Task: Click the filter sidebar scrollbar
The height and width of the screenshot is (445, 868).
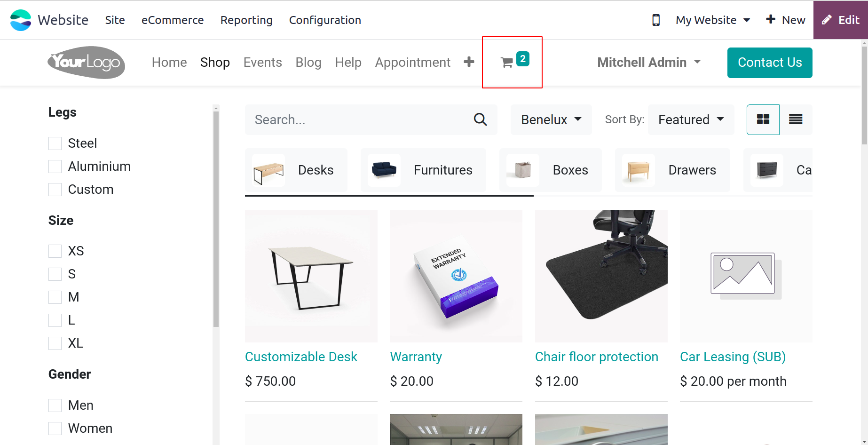Action: (216, 216)
